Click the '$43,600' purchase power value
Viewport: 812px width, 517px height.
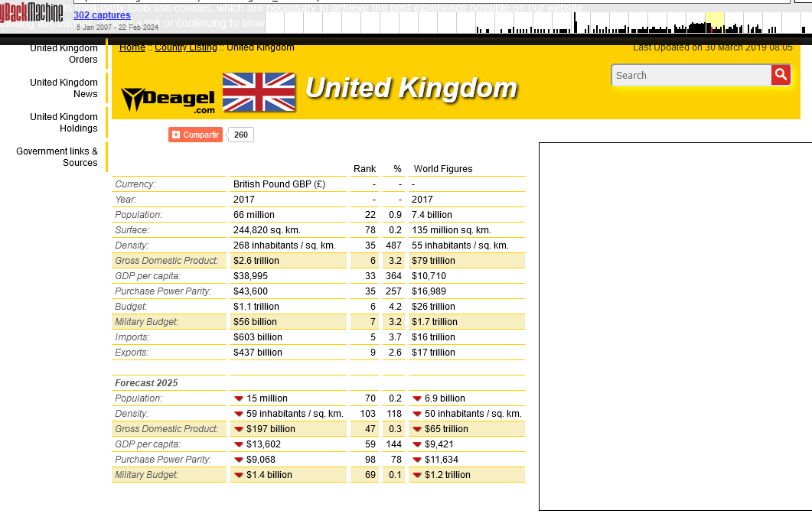click(250, 291)
